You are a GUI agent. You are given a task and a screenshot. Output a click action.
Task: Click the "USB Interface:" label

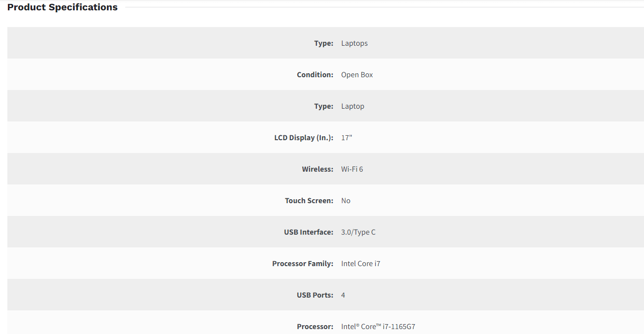pos(308,232)
